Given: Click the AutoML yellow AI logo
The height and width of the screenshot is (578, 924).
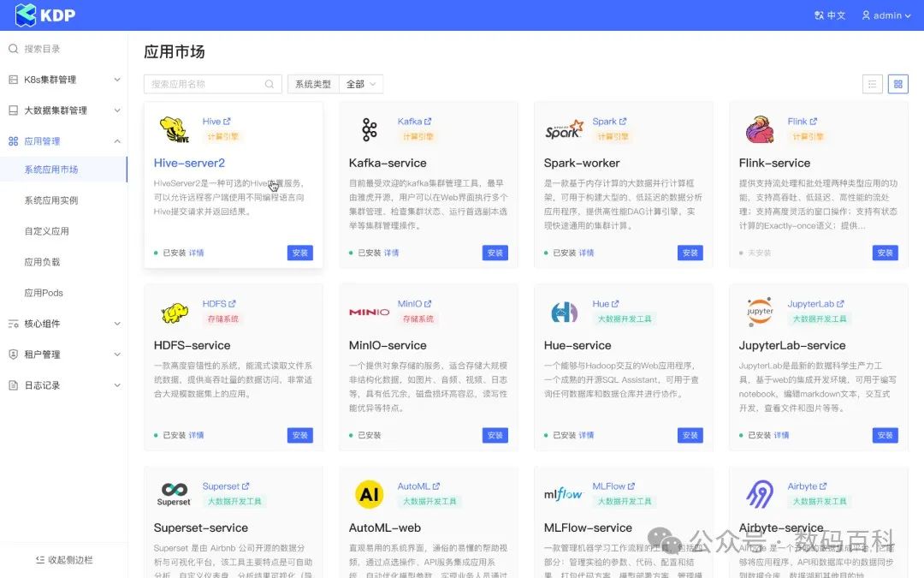Looking at the screenshot, I should 370,494.
